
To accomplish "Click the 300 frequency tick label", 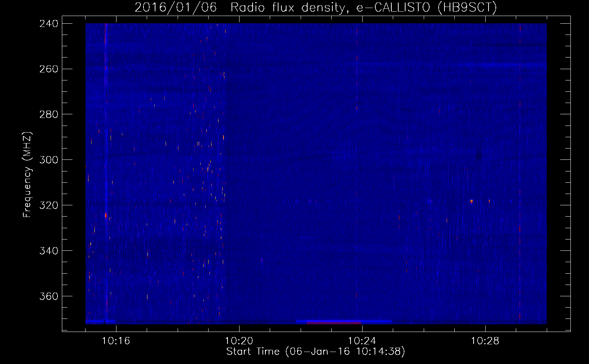I will pyautogui.click(x=49, y=160).
